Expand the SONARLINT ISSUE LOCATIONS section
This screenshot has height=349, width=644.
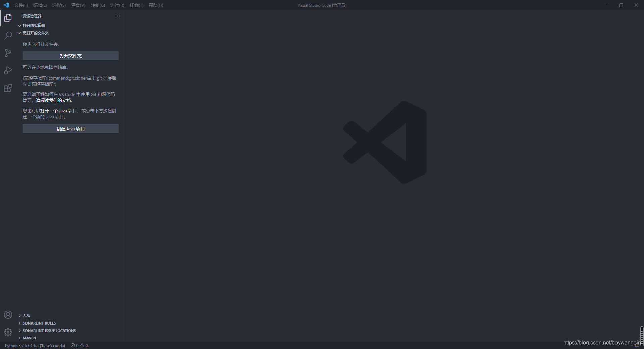(71, 331)
